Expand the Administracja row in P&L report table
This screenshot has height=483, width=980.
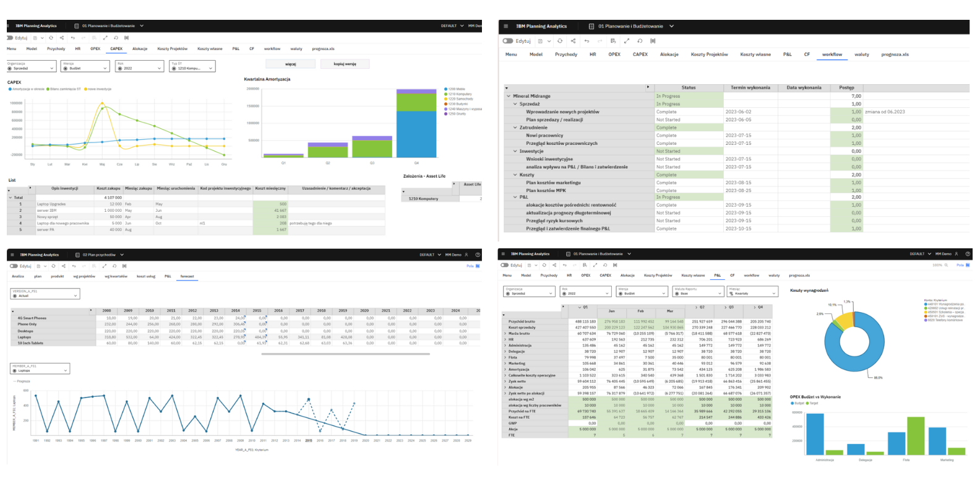pyautogui.click(x=505, y=346)
